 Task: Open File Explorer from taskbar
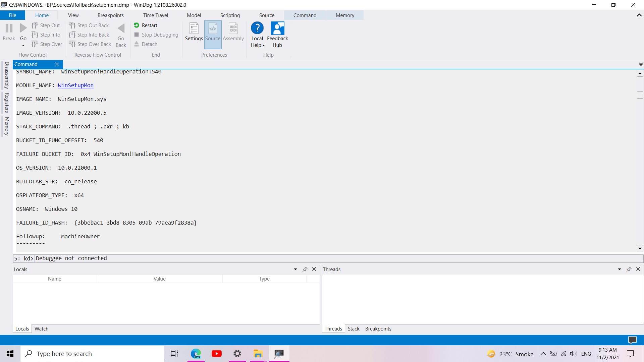tap(258, 354)
